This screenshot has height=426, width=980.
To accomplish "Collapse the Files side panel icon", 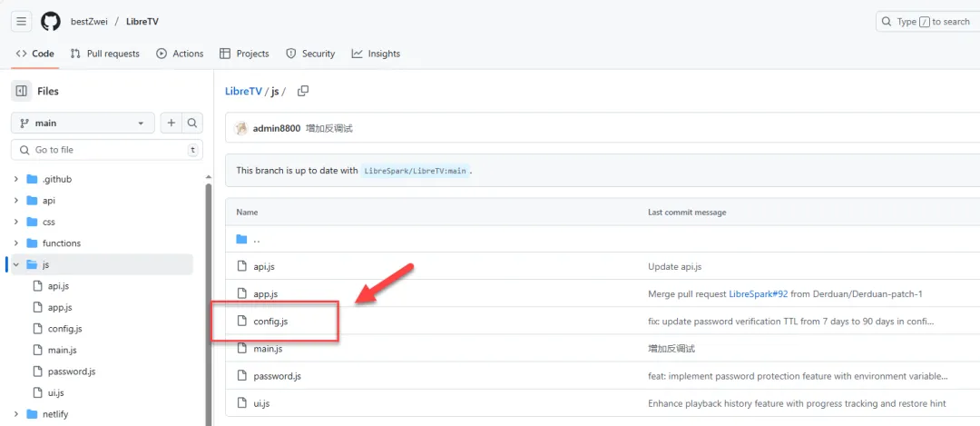I will [x=21, y=92].
